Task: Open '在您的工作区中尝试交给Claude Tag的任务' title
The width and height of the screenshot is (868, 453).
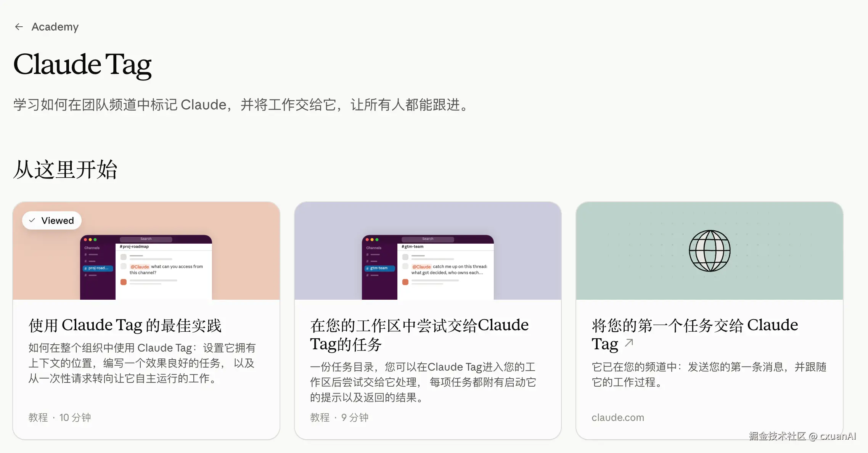Action: pyautogui.click(x=420, y=334)
